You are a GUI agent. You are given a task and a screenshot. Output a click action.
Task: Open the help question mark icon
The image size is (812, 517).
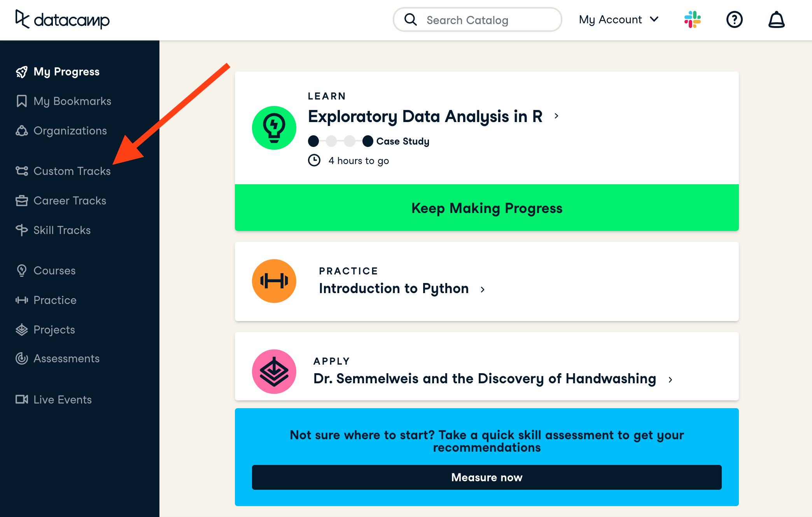coord(734,19)
